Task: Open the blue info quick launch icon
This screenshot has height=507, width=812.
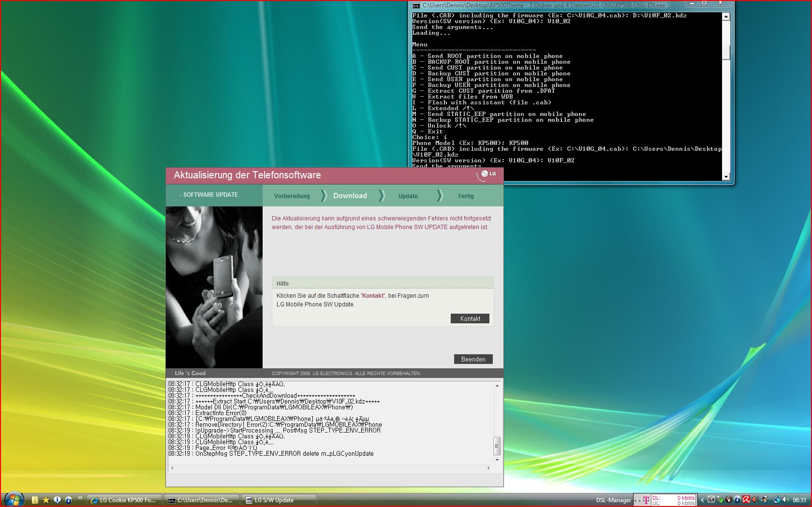Action: 57,500
